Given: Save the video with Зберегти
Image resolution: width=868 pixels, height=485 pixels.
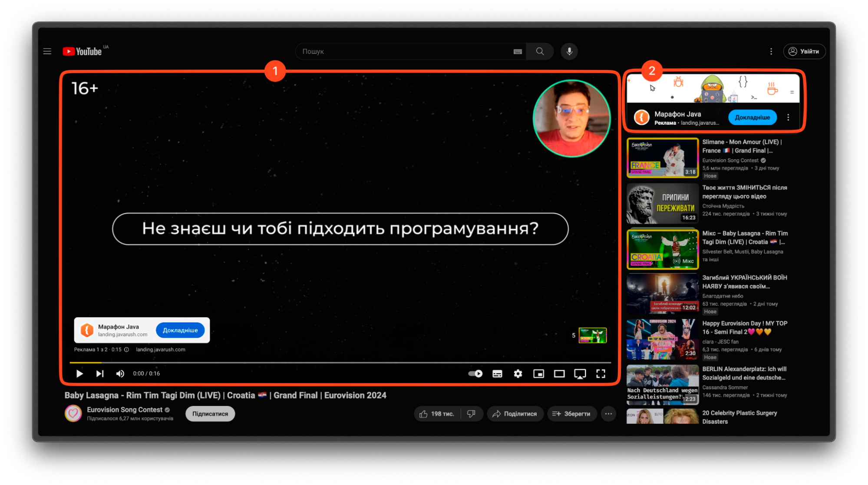Looking at the screenshot, I should (x=571, y=414).
